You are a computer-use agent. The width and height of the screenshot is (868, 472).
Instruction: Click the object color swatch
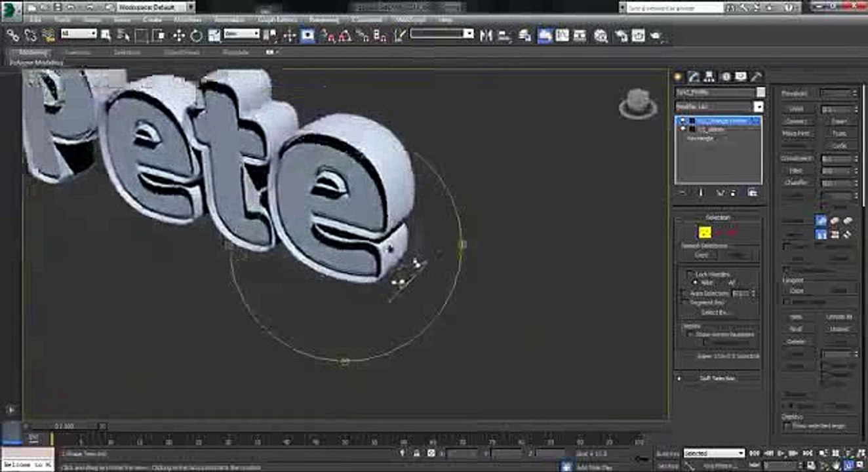pos(760,92)
